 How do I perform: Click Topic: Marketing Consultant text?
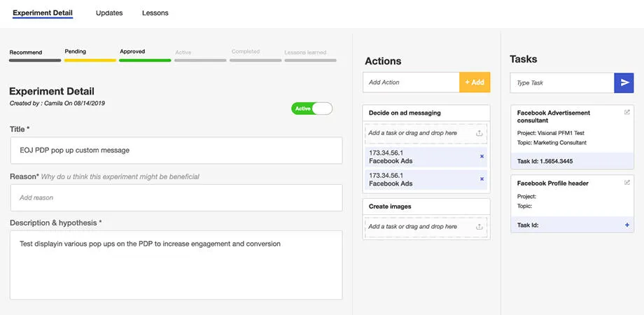coord(552,143)
